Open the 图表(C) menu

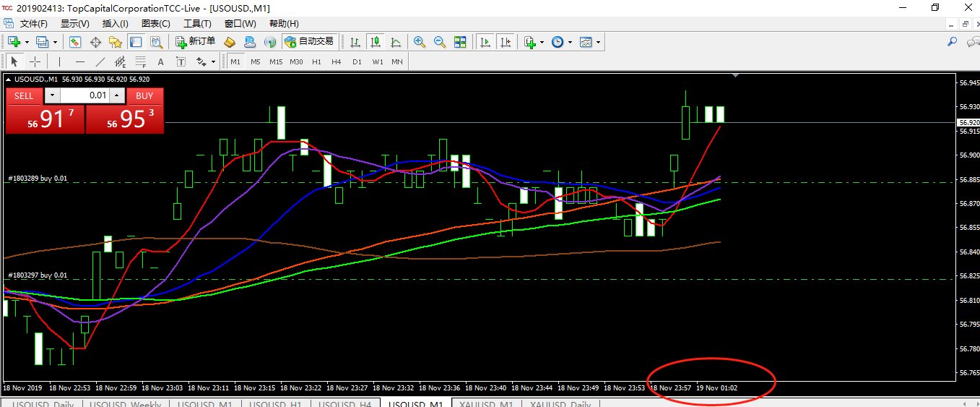click(156, 23)
